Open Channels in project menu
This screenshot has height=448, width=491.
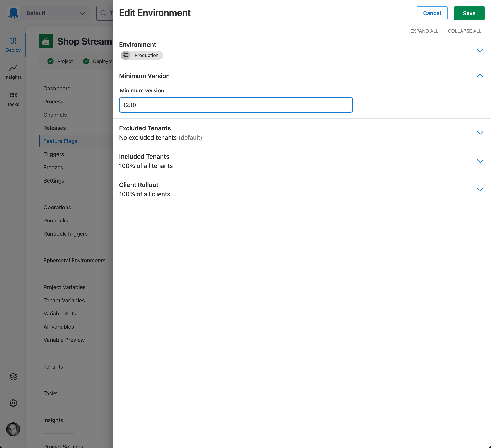point(55,115)
